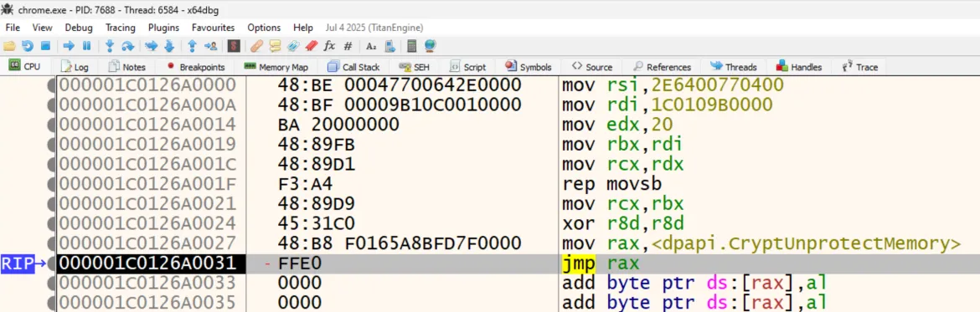The height and width of the screenshot is (312, 980).
Task: Switch to the Symbols tab
Action: (x=529, y=67)
